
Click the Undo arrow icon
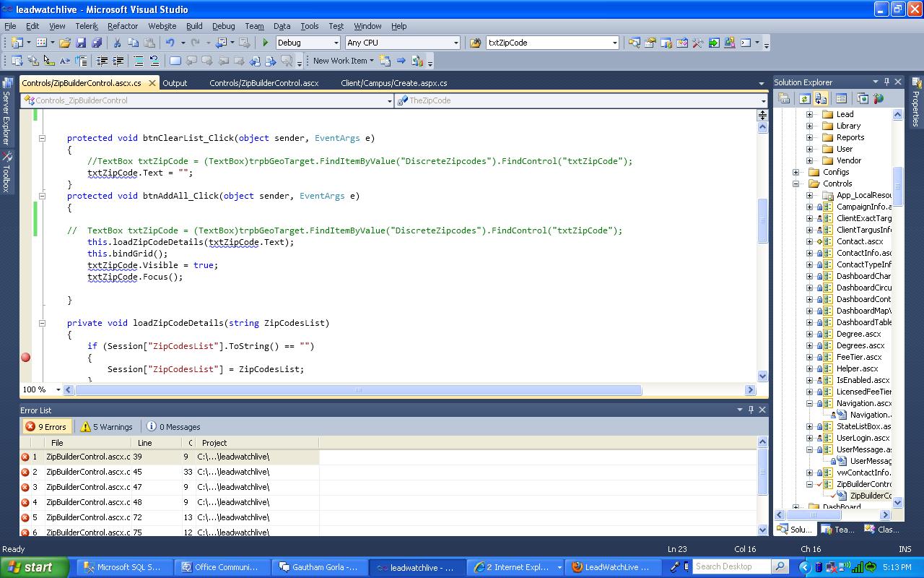170,43
